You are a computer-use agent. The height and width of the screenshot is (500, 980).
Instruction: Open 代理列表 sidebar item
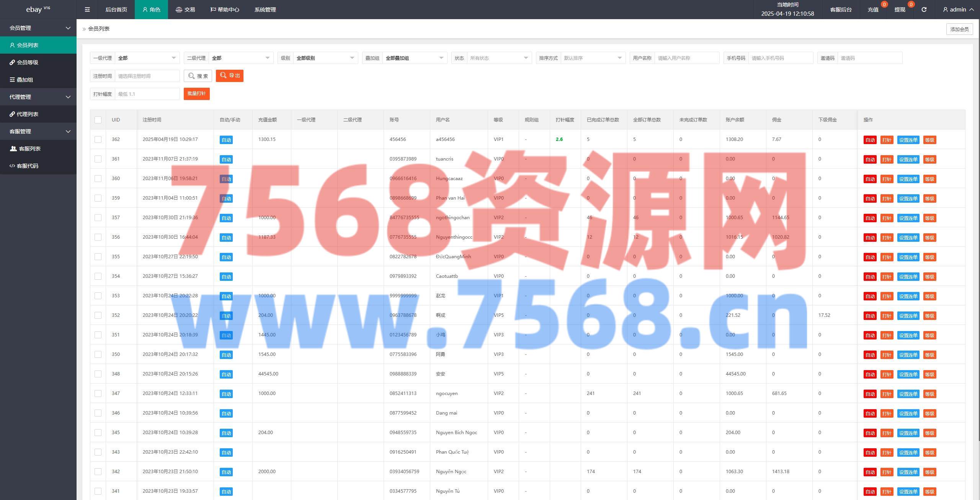coord(27,114)
